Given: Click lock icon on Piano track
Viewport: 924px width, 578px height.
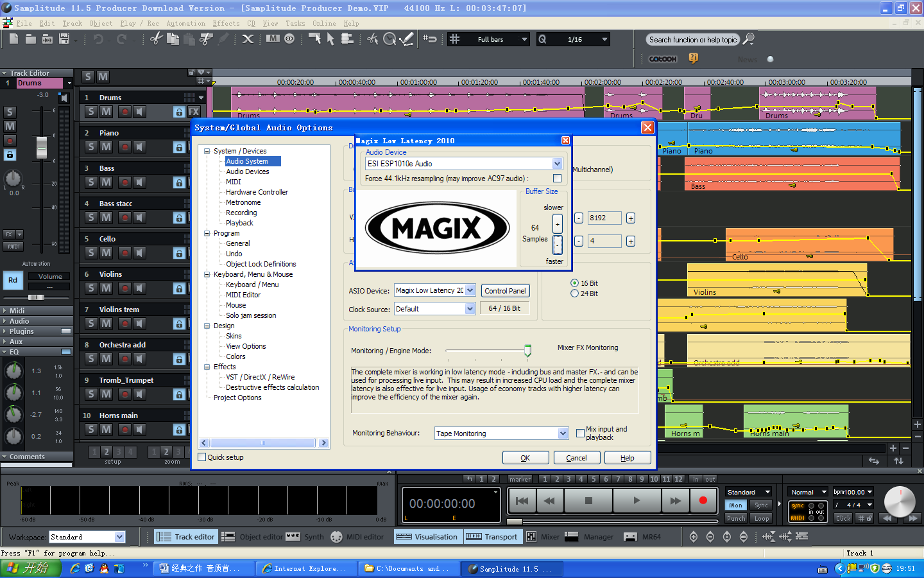Looking at the screenshot, I should pyautogui.click(x=178, y=147).
